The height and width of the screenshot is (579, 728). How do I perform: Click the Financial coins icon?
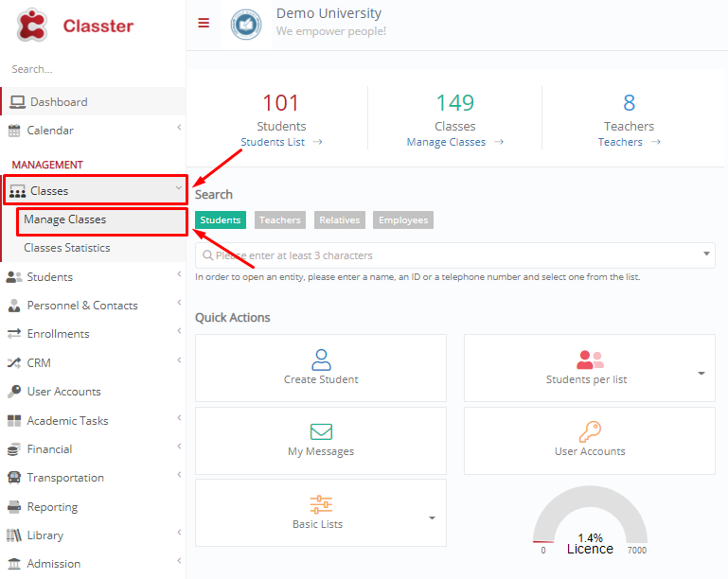[14, 449]
